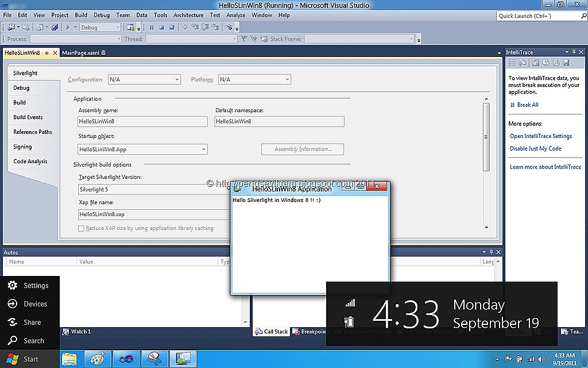The image size is (588, 368).
Task: Switch to the Call Stack tab
Action: pyautogui.click(x=272, y=332)
